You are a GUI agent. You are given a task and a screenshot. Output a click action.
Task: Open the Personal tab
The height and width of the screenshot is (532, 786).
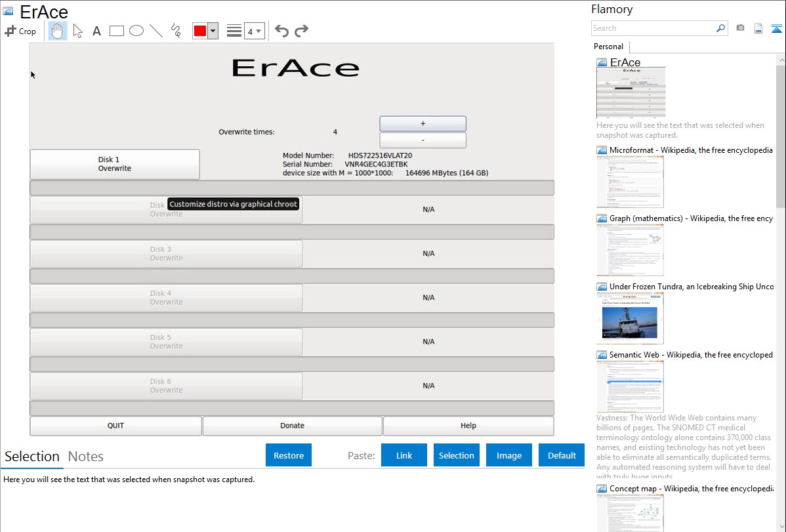coord(608,47)
